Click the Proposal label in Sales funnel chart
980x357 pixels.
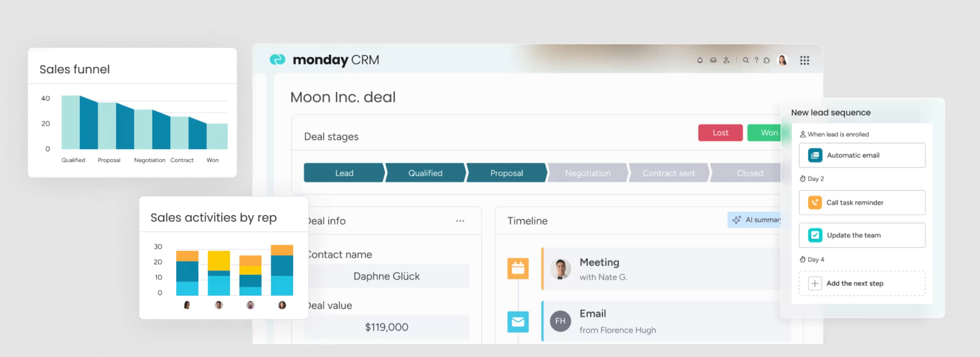pos(109,160)
